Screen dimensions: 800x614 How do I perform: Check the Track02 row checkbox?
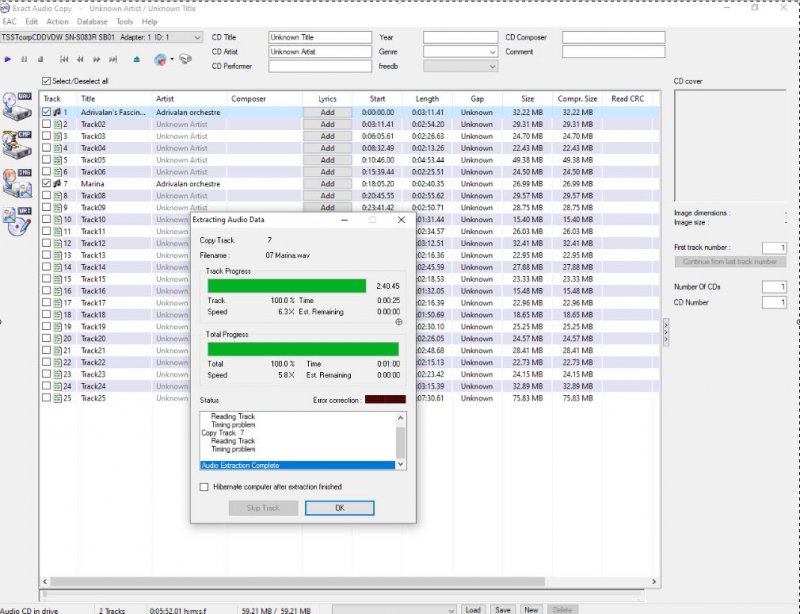pyautogui.click(x=46, y=124)
